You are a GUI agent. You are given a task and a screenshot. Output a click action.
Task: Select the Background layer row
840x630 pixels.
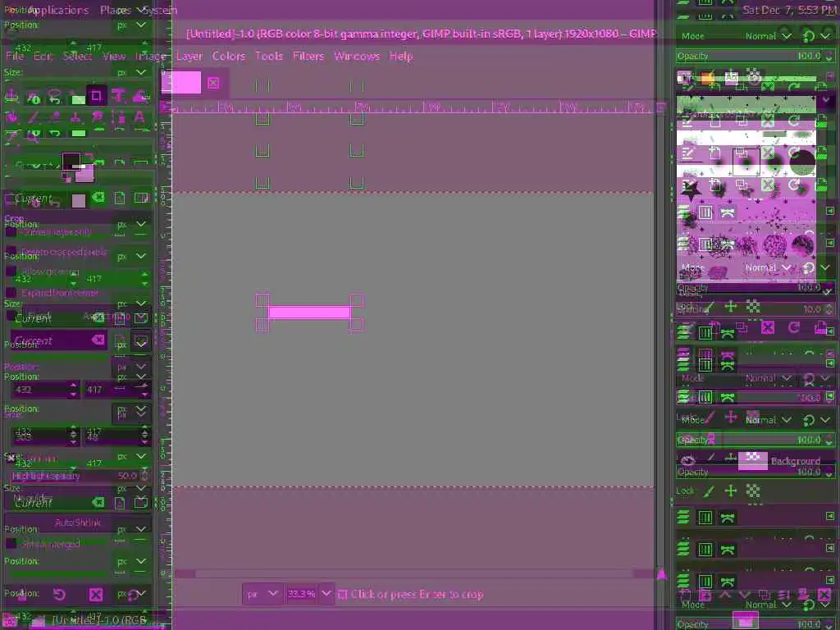click(x=756, y=460)
